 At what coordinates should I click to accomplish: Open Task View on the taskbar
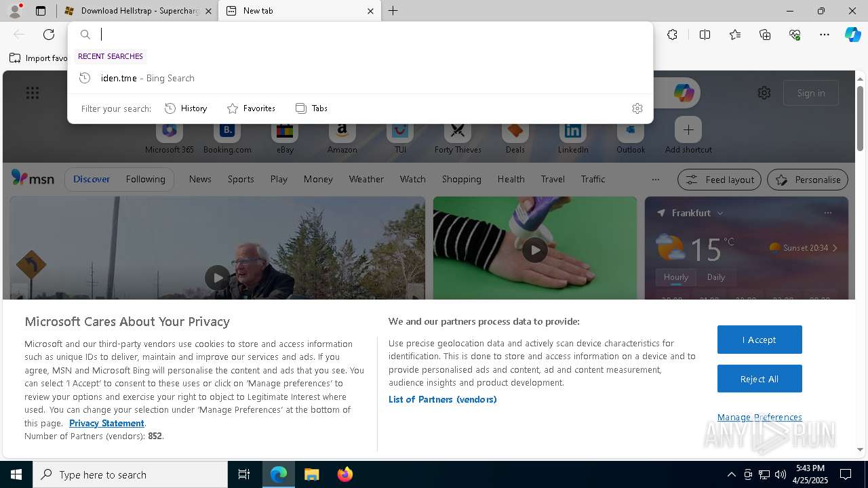tap(244, 474)
